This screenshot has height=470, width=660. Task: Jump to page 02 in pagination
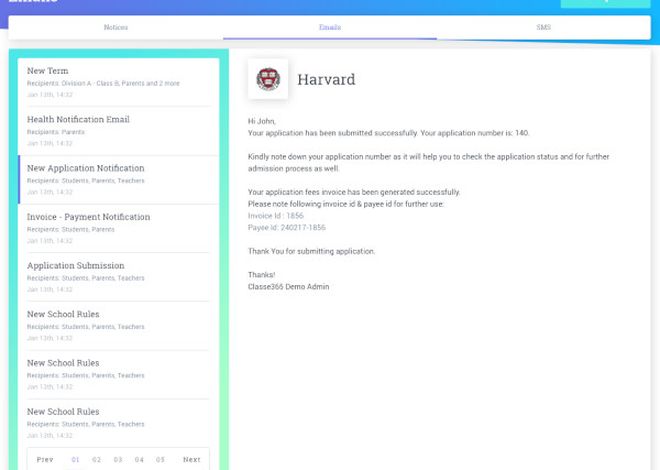pos(96,459)
